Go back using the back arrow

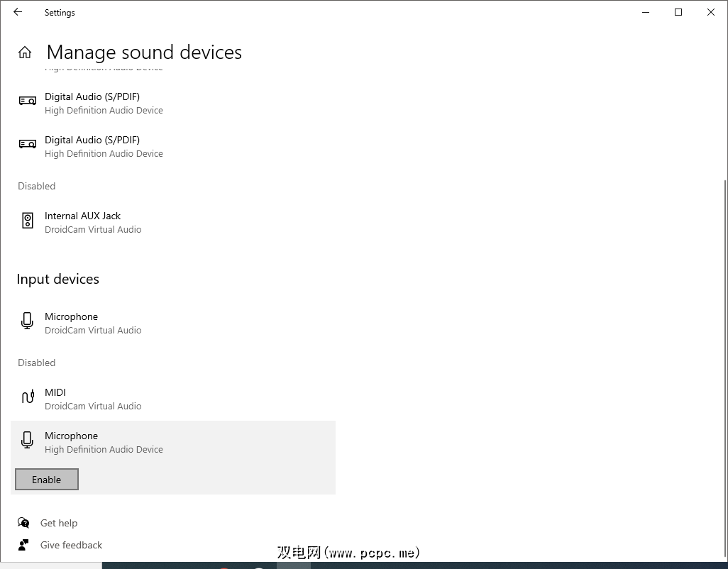tap(18, 12)
